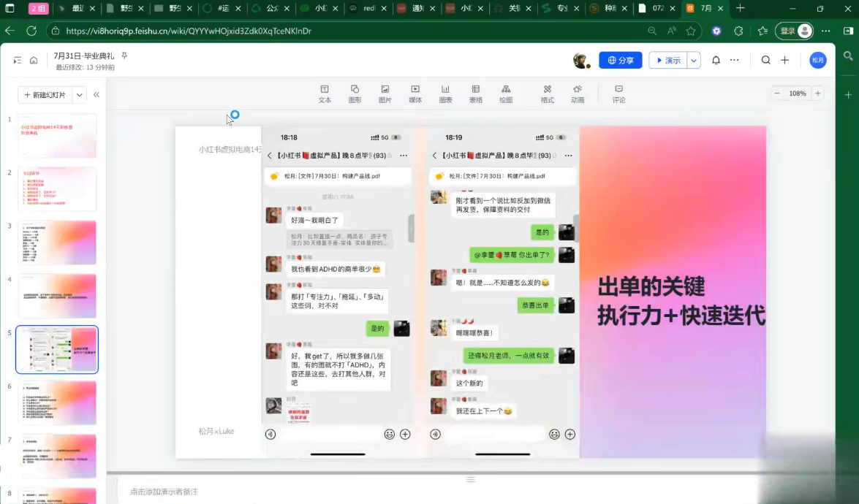Screen dimensions: 859x504
Task: Select slide 3 thumbnail
Action: [57, 243]
